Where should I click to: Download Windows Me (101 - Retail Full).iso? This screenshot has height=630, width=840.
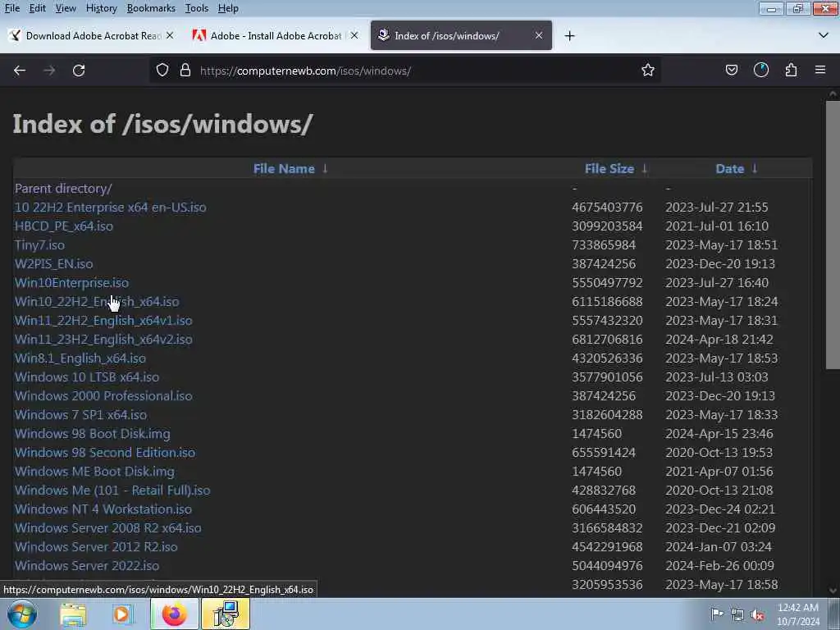112,491
